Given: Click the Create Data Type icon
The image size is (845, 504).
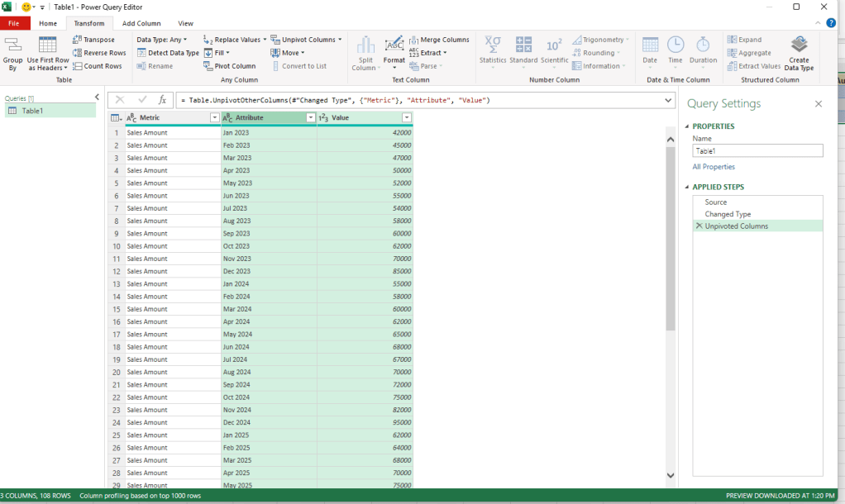Looking at the screenshot, I should pos(799,45).
